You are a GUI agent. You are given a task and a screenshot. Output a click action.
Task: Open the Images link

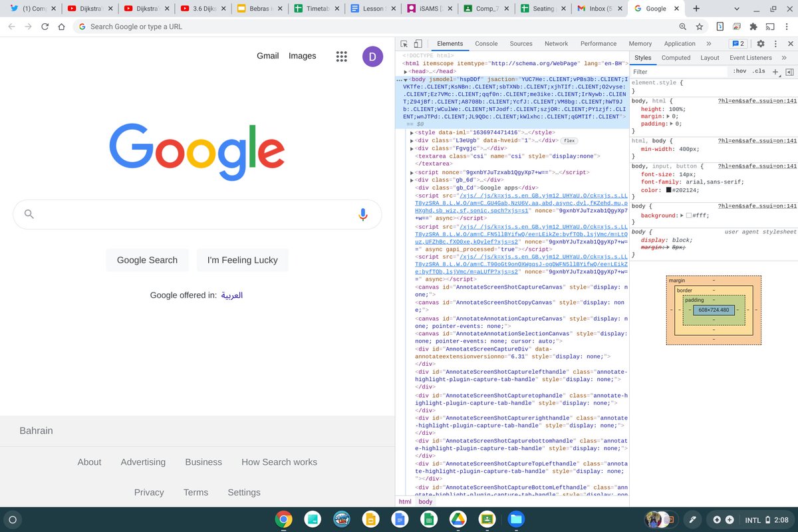click(303, 56)
